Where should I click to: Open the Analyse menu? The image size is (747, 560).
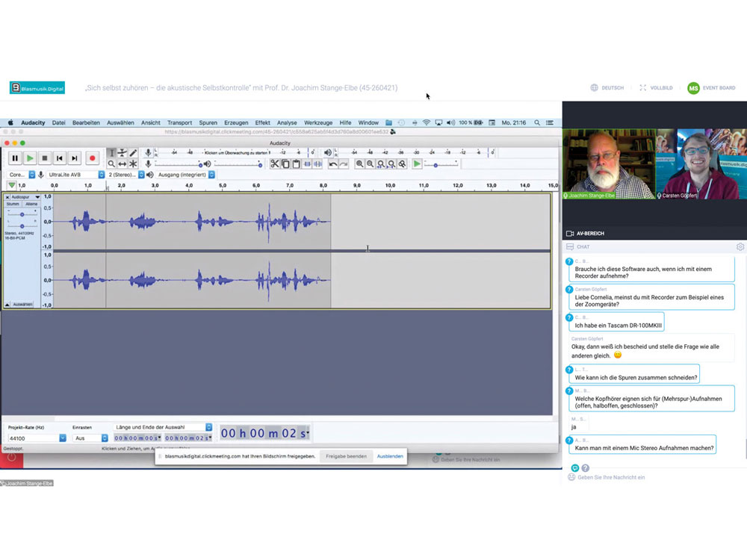click(x=287, y=123)
